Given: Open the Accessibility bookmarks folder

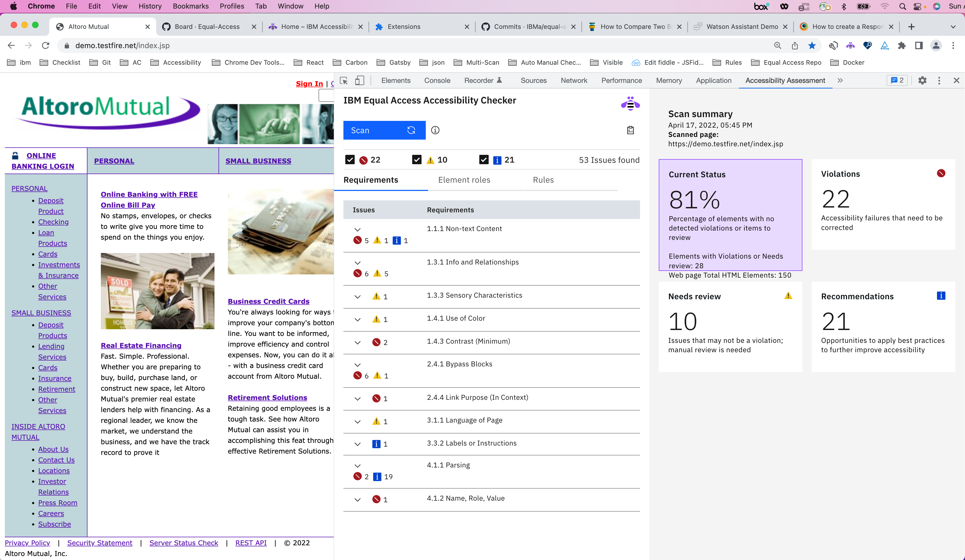Looking at the screenshot, I should 176,62.
